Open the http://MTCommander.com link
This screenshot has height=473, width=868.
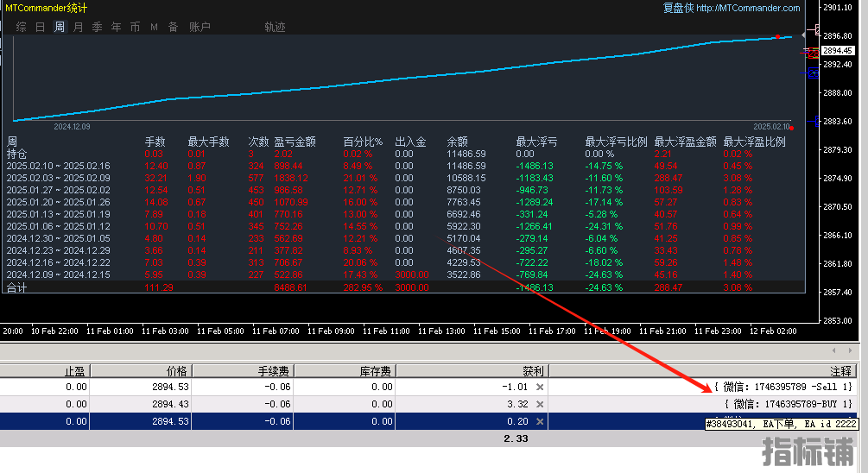coord(748,8)
